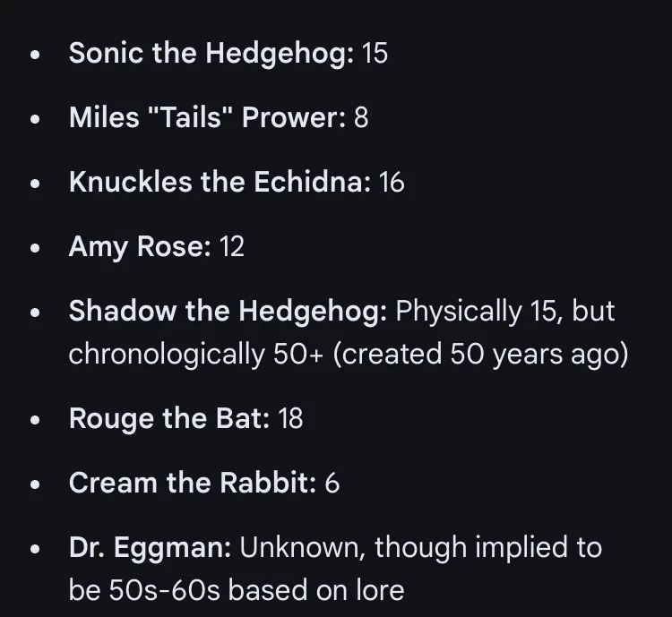
Task: Select the age 16 beside Knuckles
Action: tap(392, 183)
